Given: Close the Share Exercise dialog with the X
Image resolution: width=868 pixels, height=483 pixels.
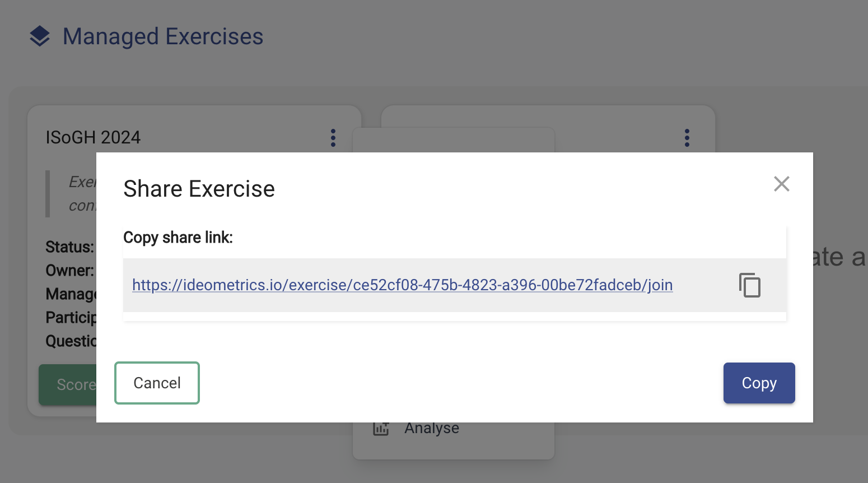Looking at the screenshot, I should 782,184.
